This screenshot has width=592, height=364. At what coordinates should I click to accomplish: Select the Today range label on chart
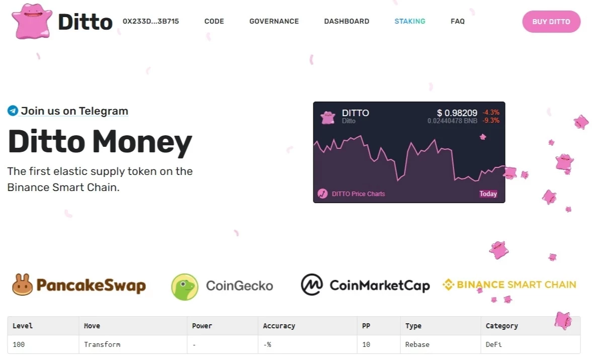pyautogui.click(x=488, y=194)
